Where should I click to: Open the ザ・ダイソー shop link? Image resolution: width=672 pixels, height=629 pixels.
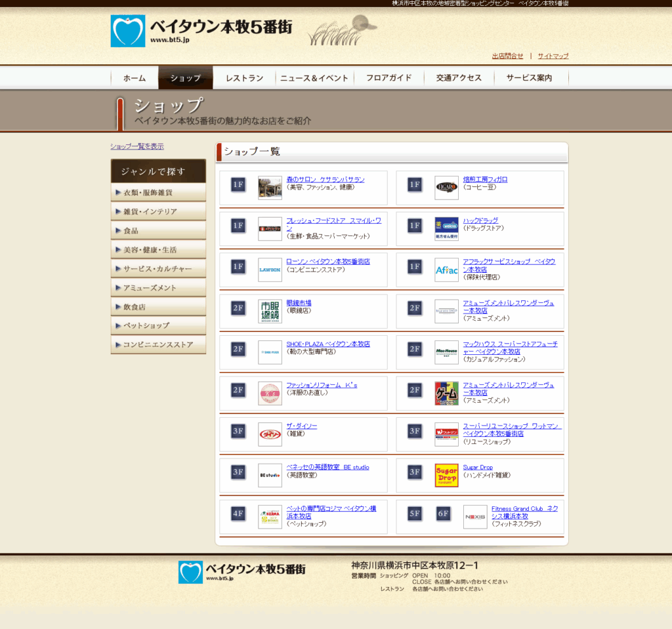(301, 426)
